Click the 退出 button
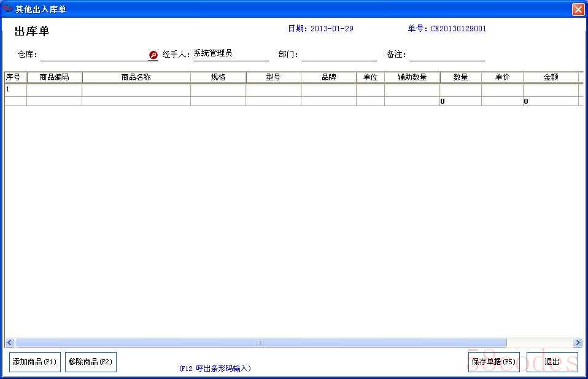The width and height of the screenshot is (588, 379). (552, 362)
